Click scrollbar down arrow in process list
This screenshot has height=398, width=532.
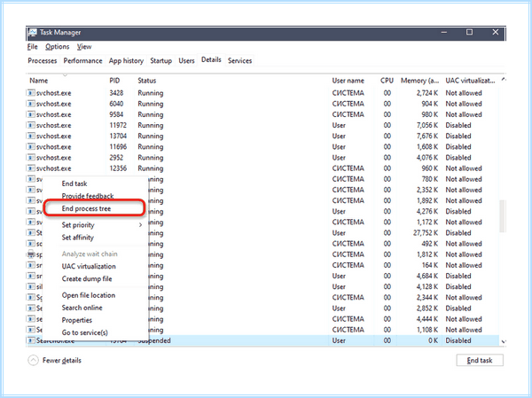[503, 341]
